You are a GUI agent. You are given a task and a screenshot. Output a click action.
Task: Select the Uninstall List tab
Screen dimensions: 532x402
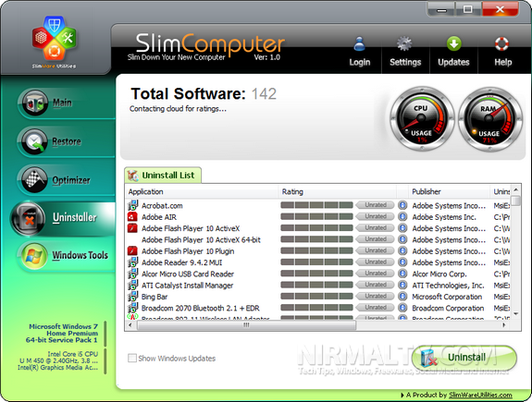163,176
